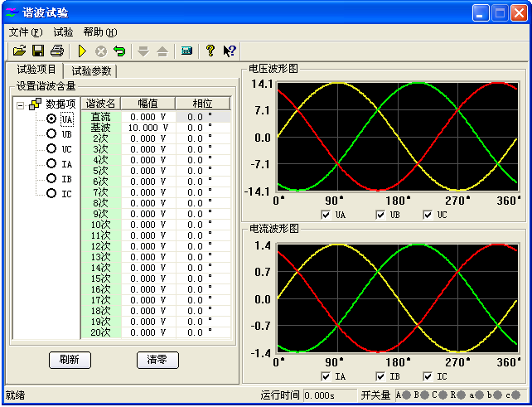
Task: Toggle the IC current waveform checkbox
Action: [428, 376]
